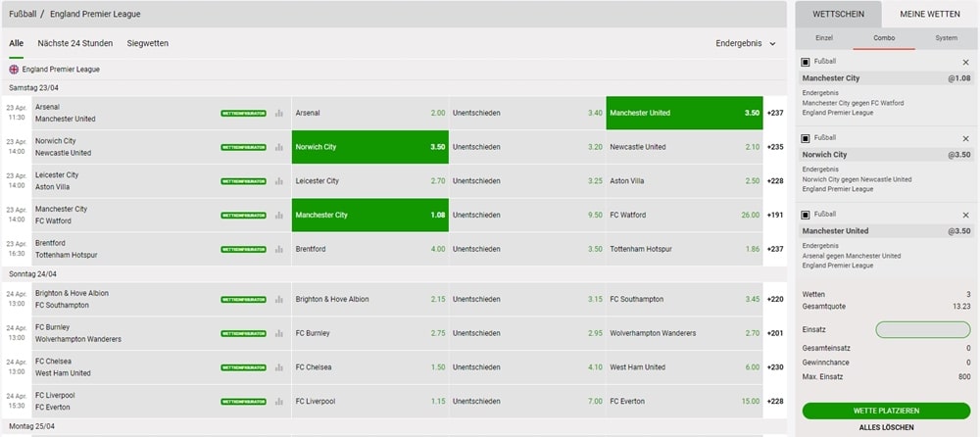
Task: Expand +220 markets for Brighton match
Action: [775, 300]
